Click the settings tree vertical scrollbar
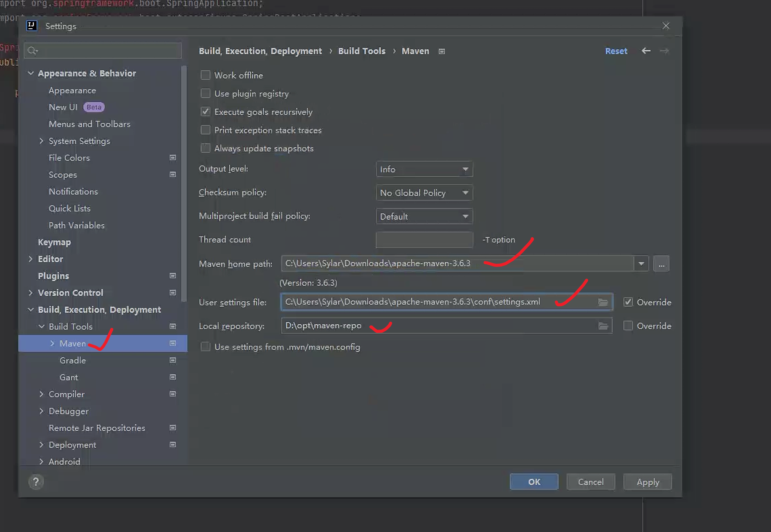The height and width of the screenshot is (532, 771). (x=184, y=184)
